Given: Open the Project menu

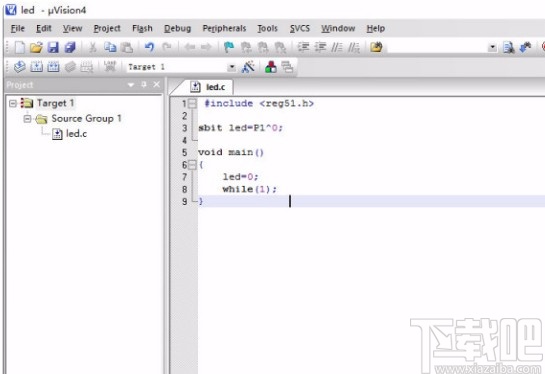Looking at the screenshot, I should click(x=107, y=29).
